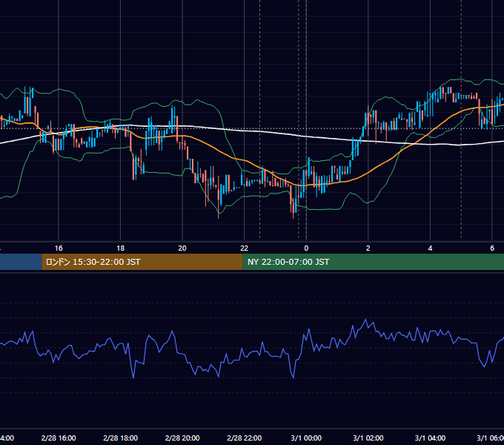This screenshot has width=504, height=445.
Task: Click the 2/28 20:00 date label
Action: [x=182, y=438]
